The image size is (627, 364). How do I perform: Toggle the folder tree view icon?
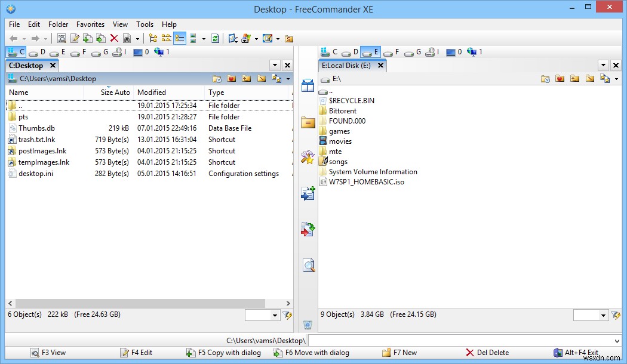click(x=153, y=38)
